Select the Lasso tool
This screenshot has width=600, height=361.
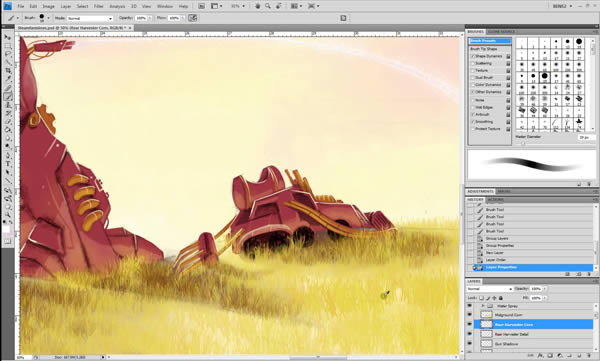pyautogui.click(x=8, y=54)
